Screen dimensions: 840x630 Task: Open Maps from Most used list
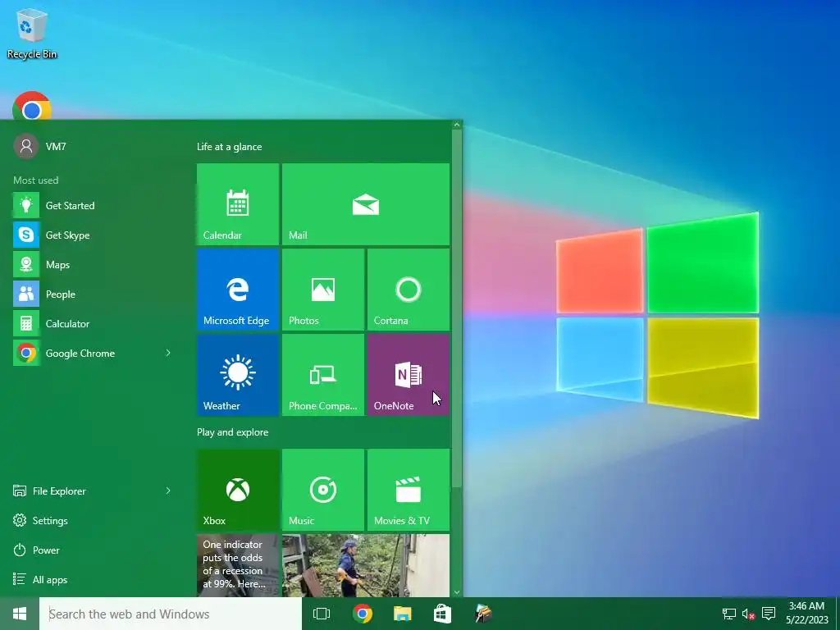(92, 265)
